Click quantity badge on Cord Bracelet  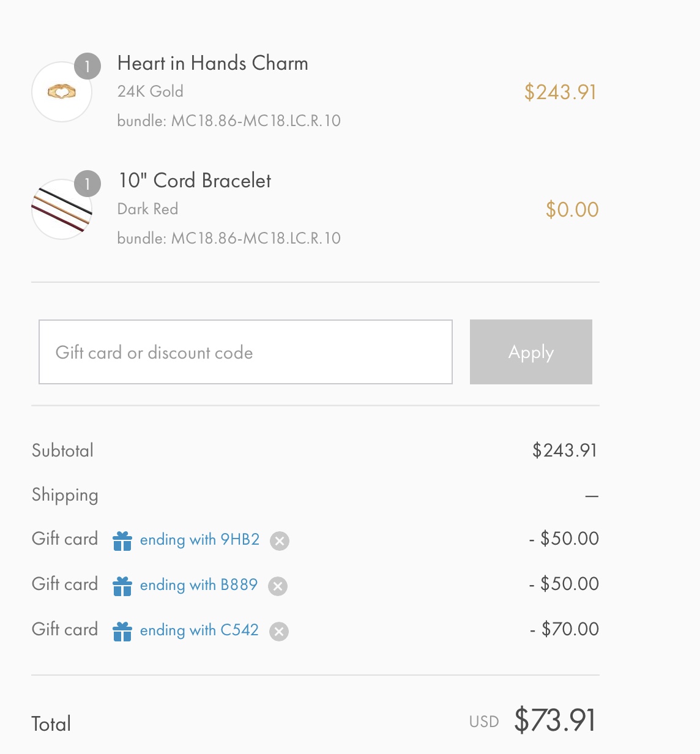click(x=87, y=184)
